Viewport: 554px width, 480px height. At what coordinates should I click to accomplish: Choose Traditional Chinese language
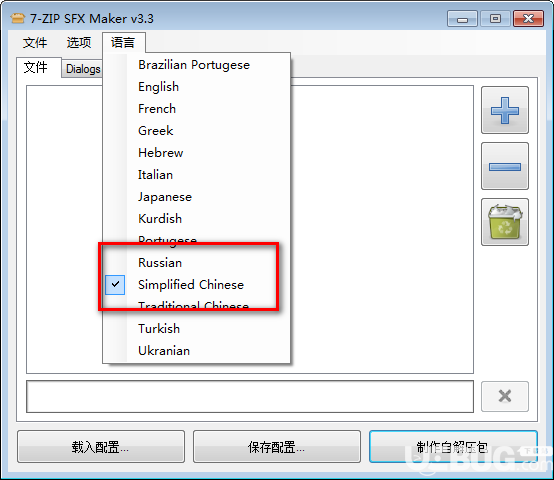point(196,306)
